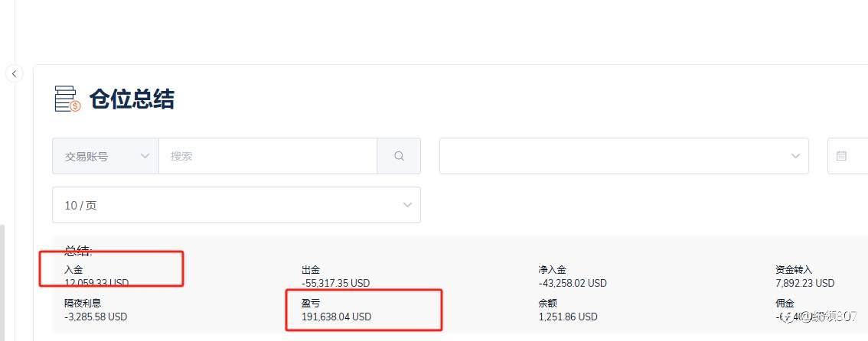This screenshot has height=341, width=868.
Task: Open the date picker calendar icon
Action: pyautogui.click(x=841, y=156)
